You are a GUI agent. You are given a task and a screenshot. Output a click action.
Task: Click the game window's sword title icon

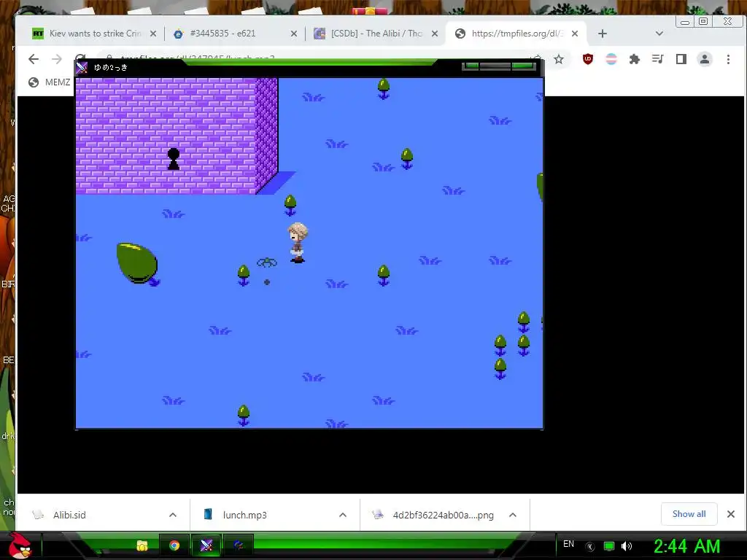pyautogui.click(x=82, y=67)
